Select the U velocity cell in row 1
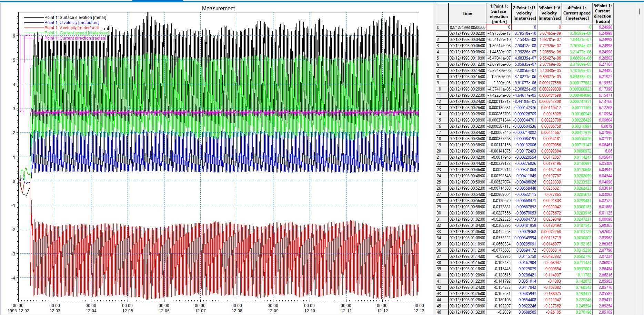The height and width of the screenshot is (315, 644). (524, 33)
